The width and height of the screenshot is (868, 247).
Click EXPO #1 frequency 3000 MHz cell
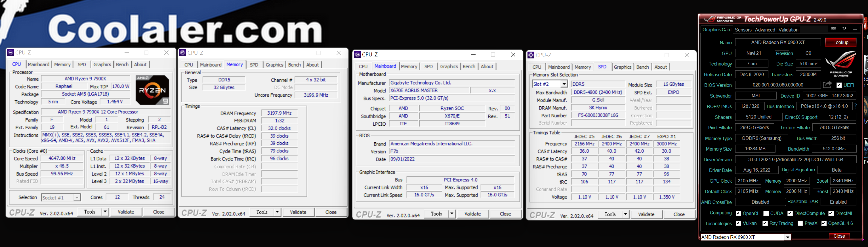667,144
